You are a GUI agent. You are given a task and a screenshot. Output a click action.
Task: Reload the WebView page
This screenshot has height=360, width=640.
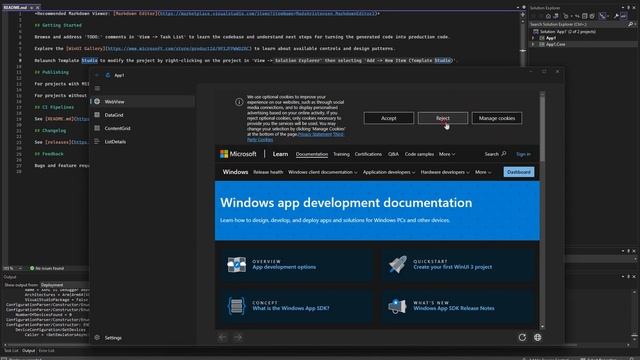pyautogui.click(x=522, y=338)
